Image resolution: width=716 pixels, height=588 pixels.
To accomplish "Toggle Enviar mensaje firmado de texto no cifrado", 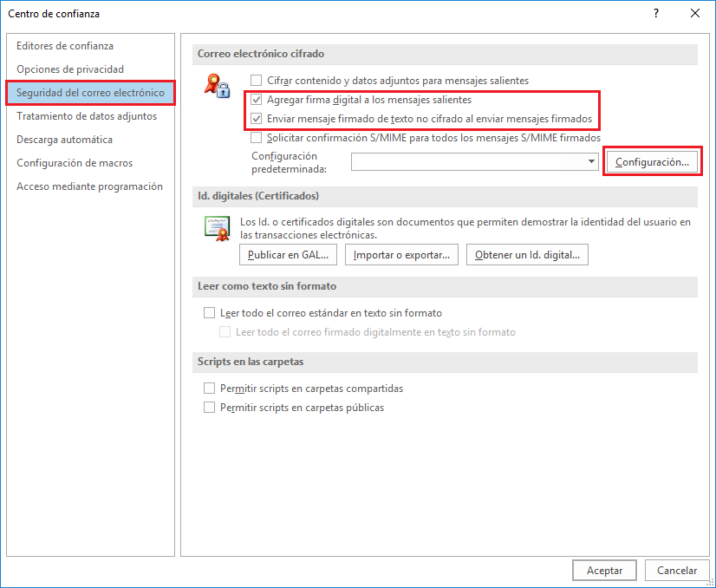I will (x=256, y=118).
